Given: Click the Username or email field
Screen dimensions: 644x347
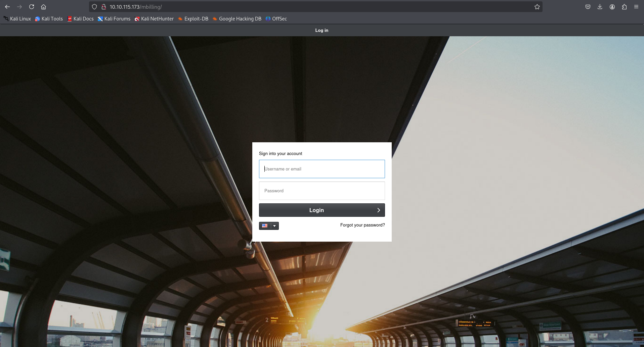Looking at the screenshot, I should pos(322,169).
